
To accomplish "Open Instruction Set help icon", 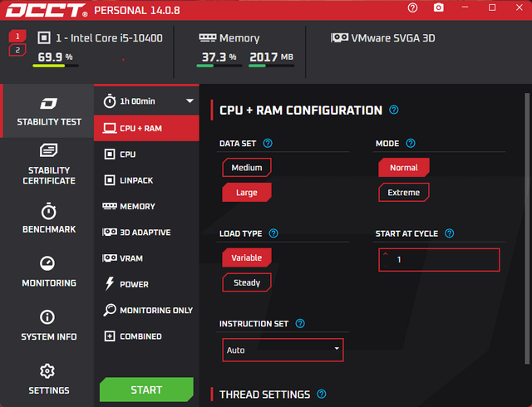I will [300, 324].
